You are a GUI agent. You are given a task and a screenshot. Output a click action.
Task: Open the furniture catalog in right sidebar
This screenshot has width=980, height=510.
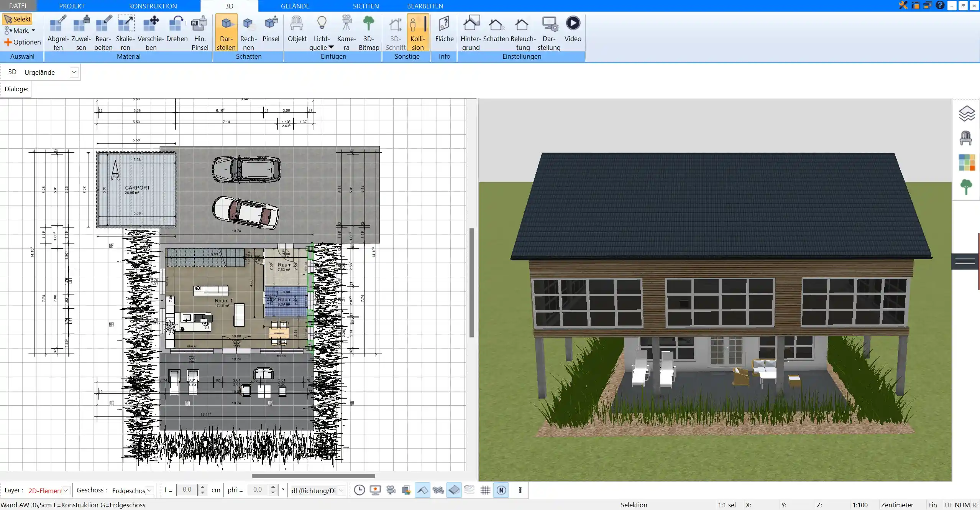coord(966,138)
